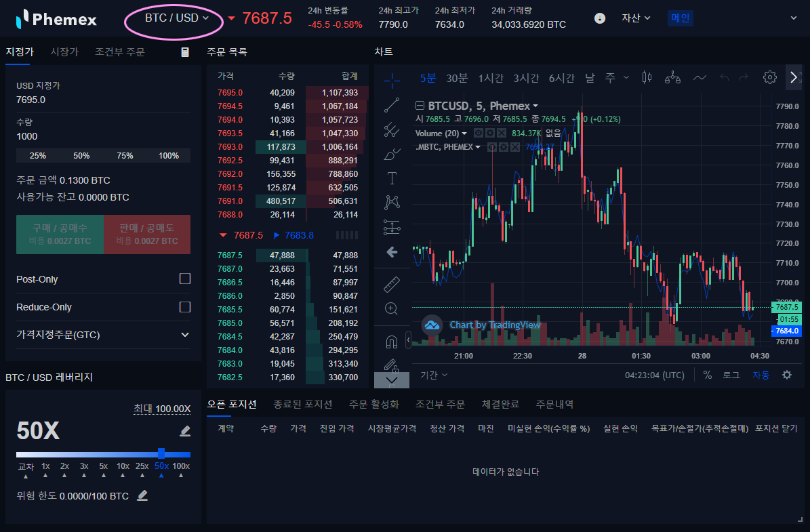Toggle 로그 logarithmic scale
The width and height of the screenshot is (810, 532).
point(731,375)
